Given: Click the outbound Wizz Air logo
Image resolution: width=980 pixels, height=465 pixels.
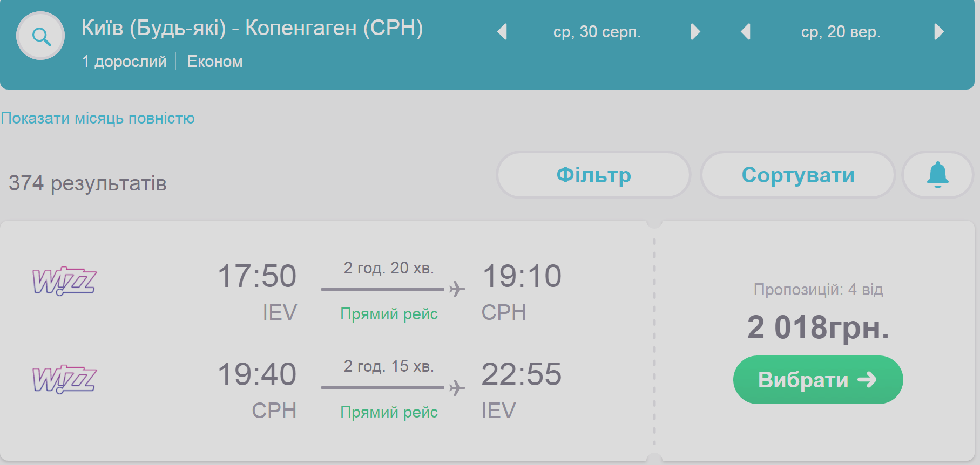Looking at the screenshot, I should [x=64, y=281].
